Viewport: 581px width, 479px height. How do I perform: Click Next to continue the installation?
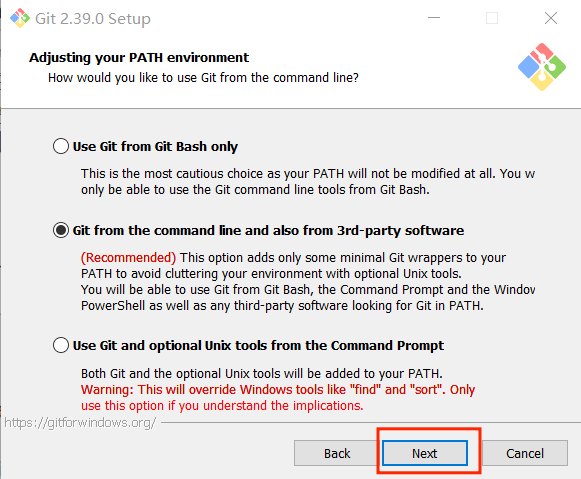coord(425,453)
